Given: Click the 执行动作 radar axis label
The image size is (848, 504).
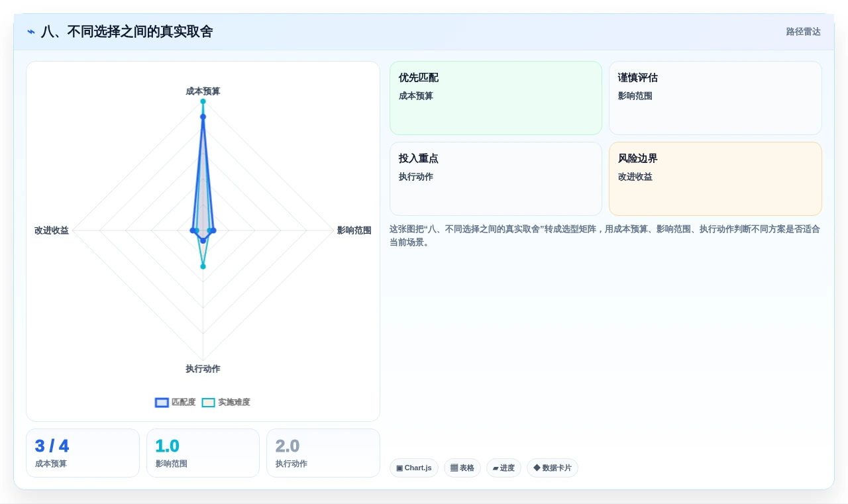Looking at the screenshot, I should 203,369.
